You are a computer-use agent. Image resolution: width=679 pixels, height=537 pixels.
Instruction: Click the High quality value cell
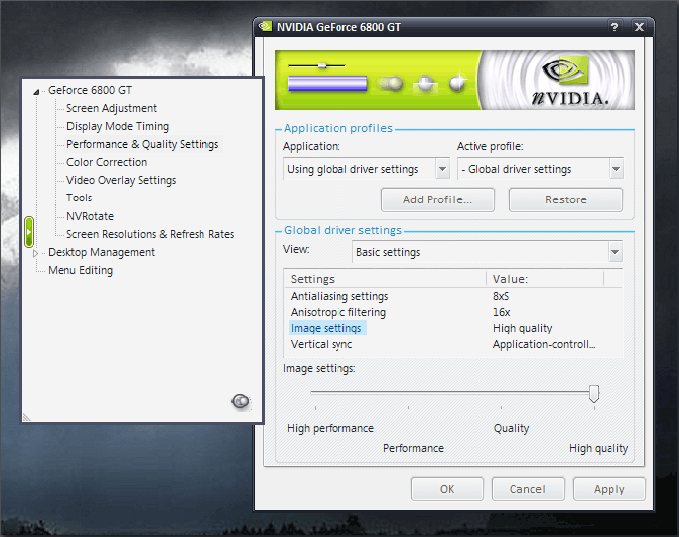(522, 328)
